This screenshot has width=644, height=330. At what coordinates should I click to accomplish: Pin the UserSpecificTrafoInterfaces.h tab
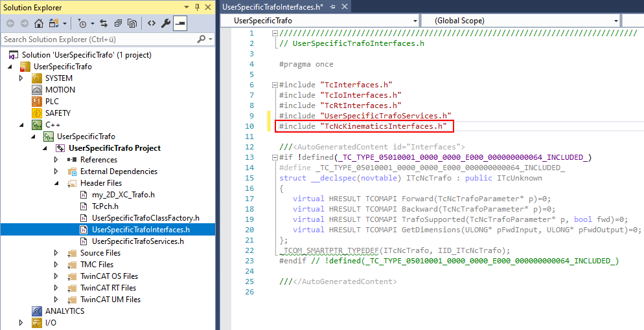[x=332, y=7]
